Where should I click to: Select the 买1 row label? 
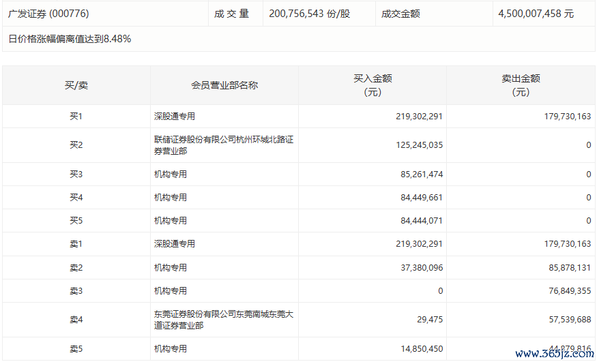76,117
